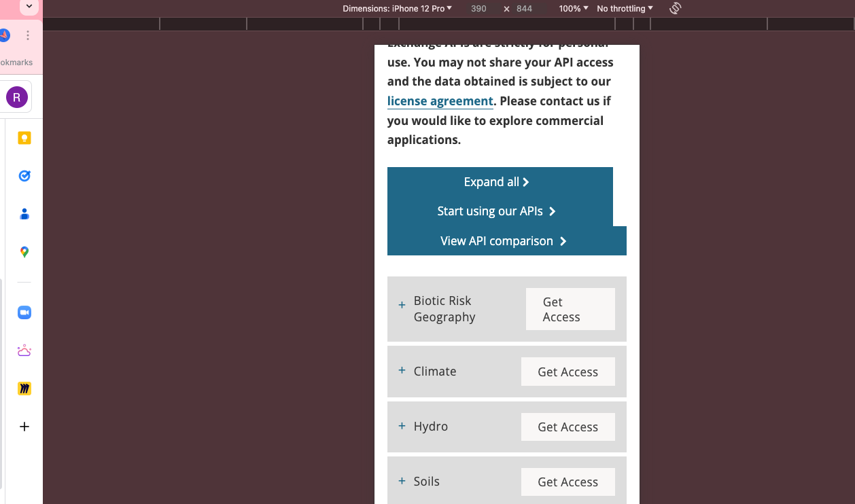This screenshot has height=504, width=855.
Task: Click the Expand all button
Action: coord(496,182)
